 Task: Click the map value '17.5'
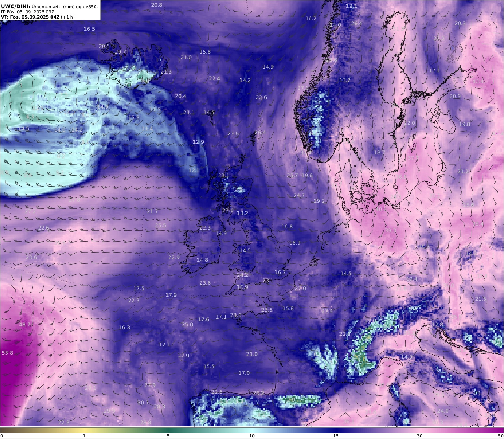[x=139, y=289]
